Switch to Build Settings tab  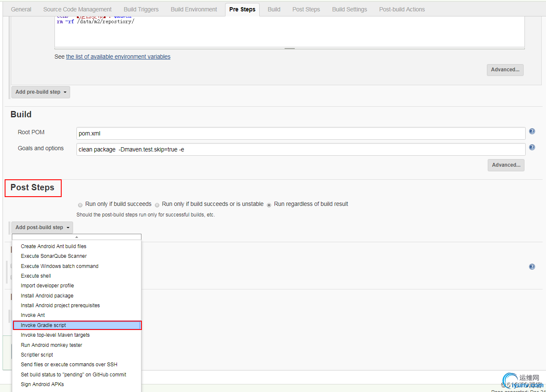pos(350,9)
